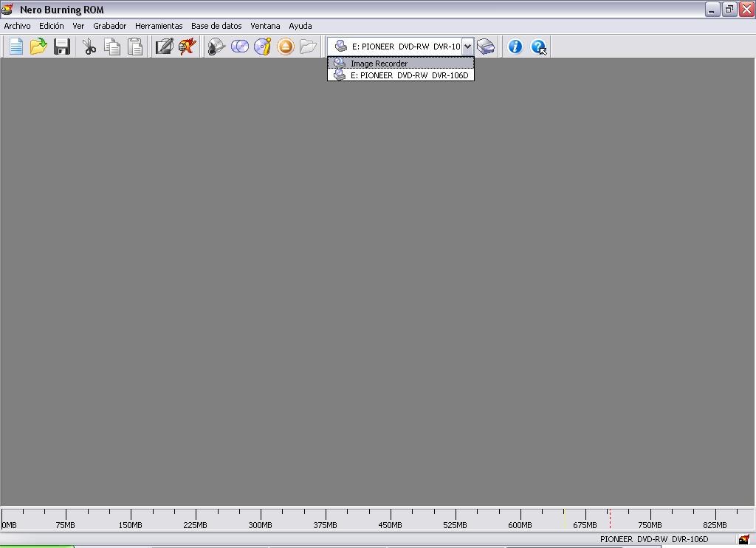The width and height of the screenshot is (756, 548).
Task: Open compilation info with the pencil-and-paper icon
Action: coord(164,47)
